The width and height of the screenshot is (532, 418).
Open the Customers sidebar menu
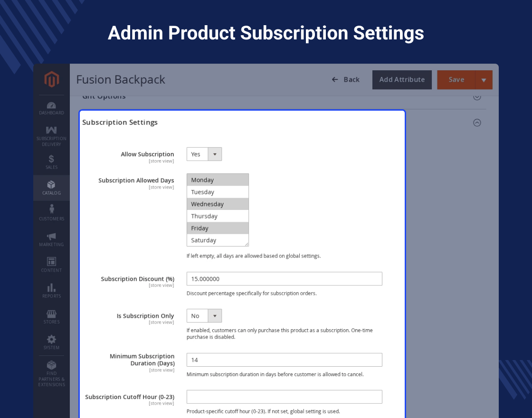[52, 213]
